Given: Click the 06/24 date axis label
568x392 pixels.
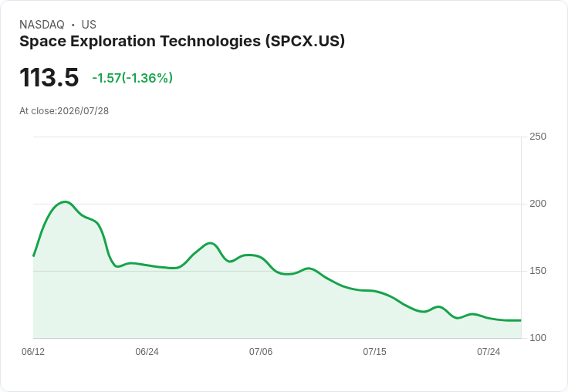Looking at the screenshot, I should tap(147, 352).
